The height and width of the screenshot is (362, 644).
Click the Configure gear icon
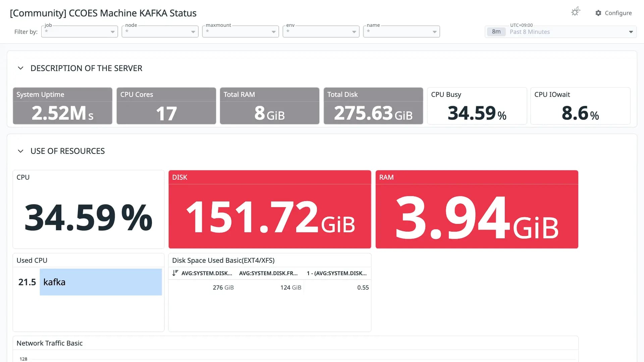click(598, 13)
